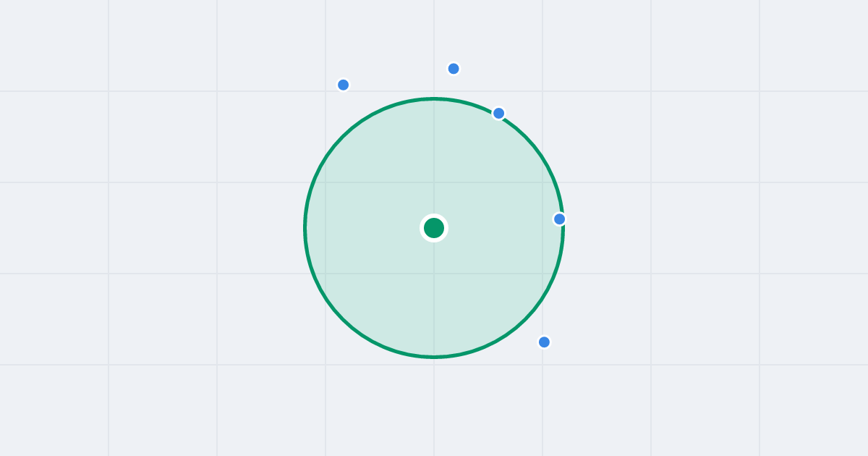Click the blue dot outside the circle's upper left
Viewport: 868px width, 456px height.
(344, 85)
